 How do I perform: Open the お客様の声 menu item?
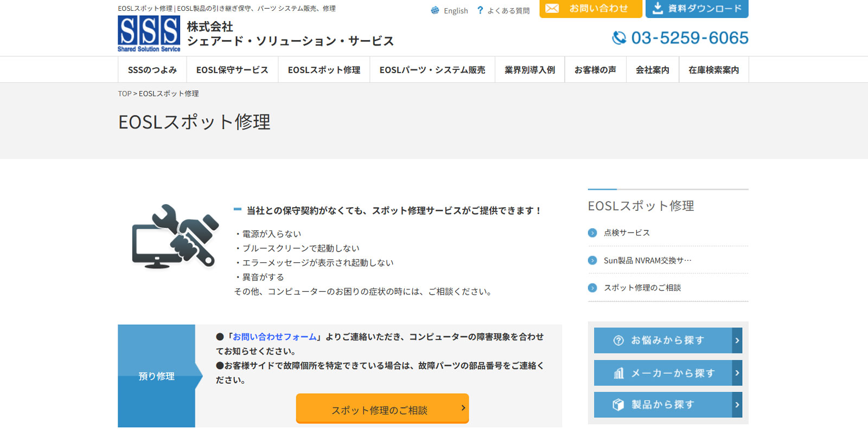pyautogui.click(x=595, y=70)
